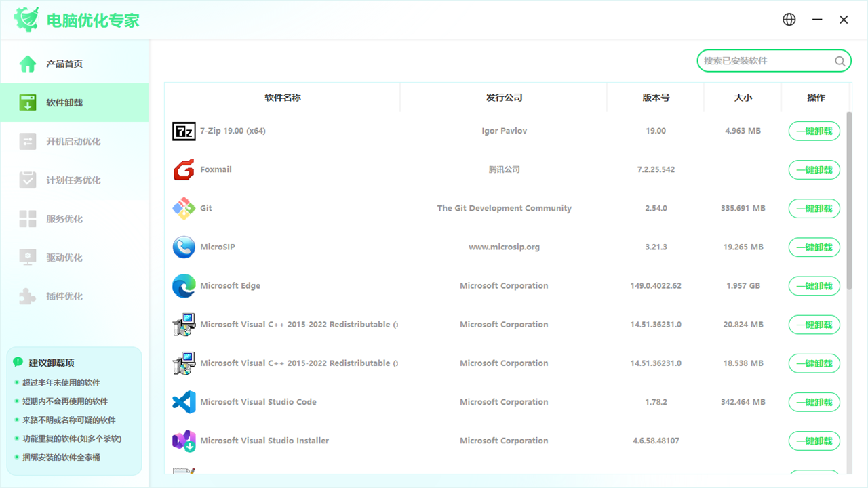Go to 服务优化 in the sidebar
Viewport: 868px width, 488px height.
(x=75, y=219)
